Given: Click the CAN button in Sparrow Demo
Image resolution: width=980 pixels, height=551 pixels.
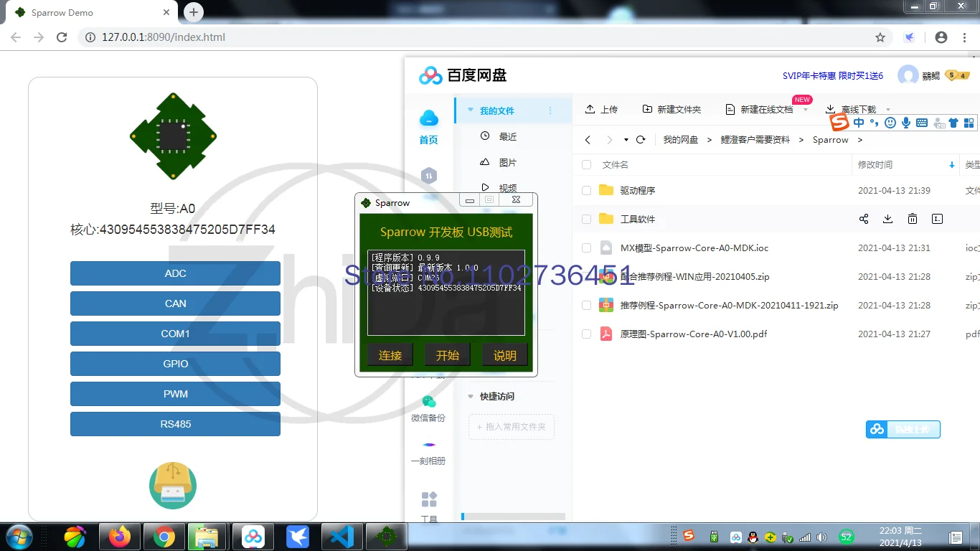Looking at the screenshot, I should pos(175,303).
